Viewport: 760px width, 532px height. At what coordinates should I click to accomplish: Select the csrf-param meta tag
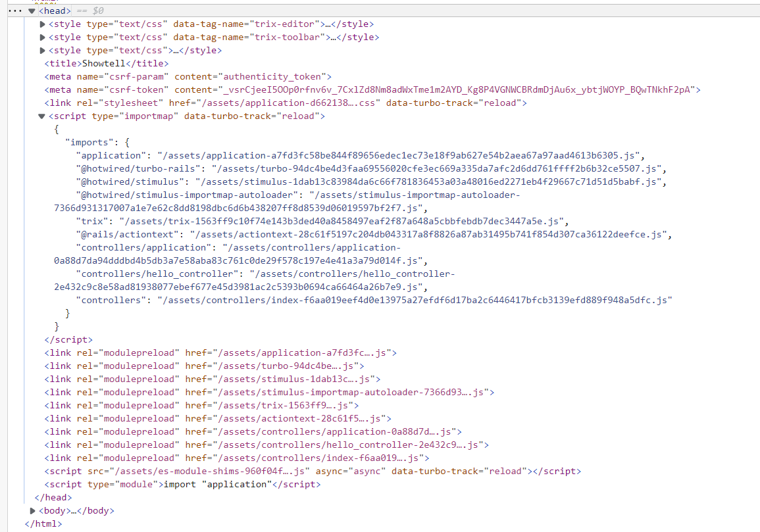pyautogui.click(x=188, y=76)
